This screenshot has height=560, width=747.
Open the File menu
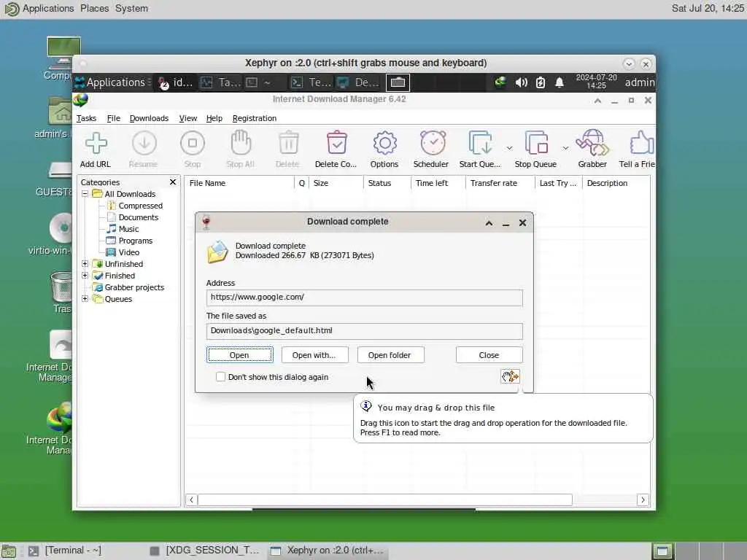coord(113,118)
